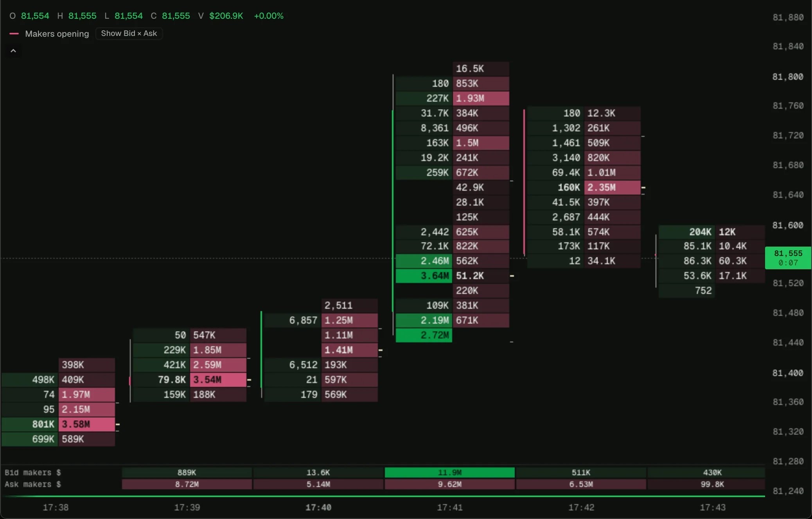Viewport: 812px width, 519px height.
Task: Click the 204K bid cell
Action: (x=687, y=232)
